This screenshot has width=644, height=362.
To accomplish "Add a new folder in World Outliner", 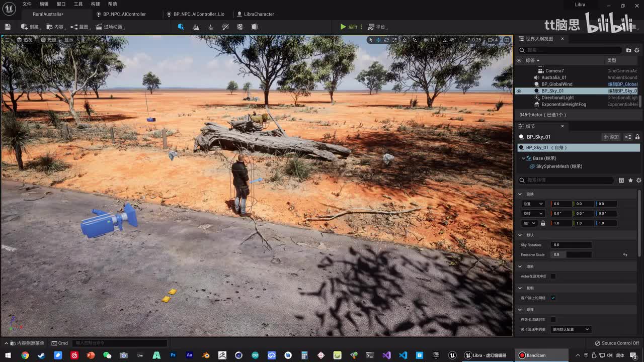I will (628, 50).
